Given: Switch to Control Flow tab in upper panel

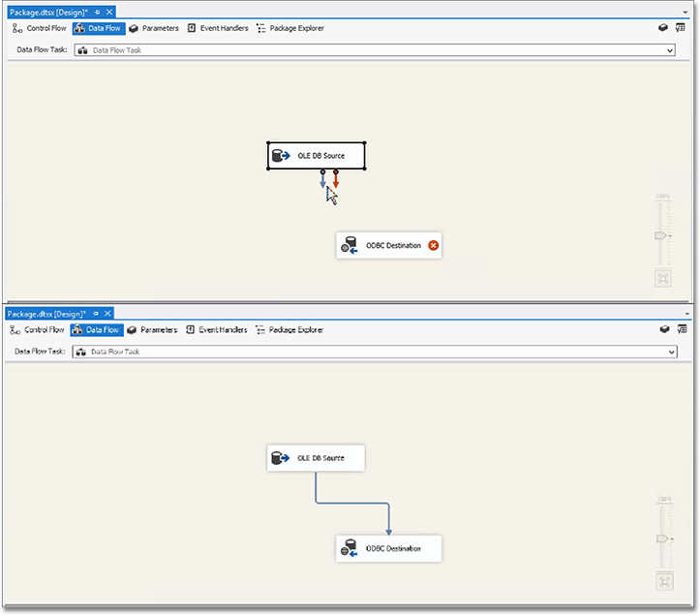Looking at the screenshot, I should (x=40, y=28).
